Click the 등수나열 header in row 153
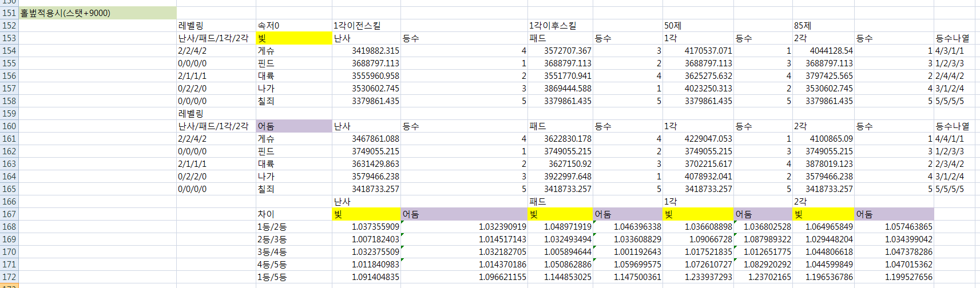 pyautogui.click(x=953, y=38)
